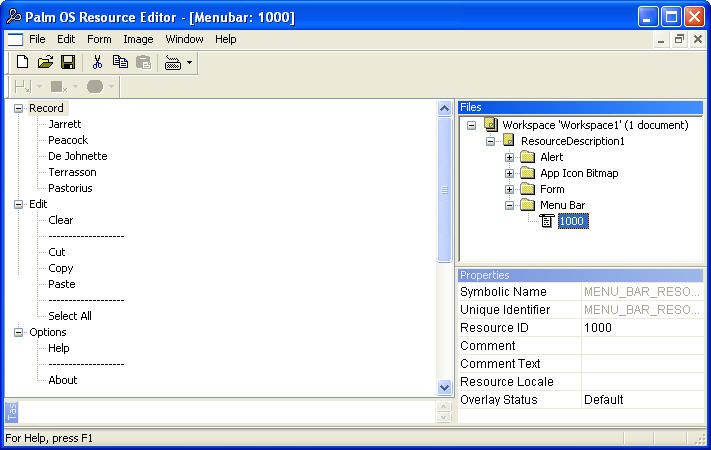Select the ResourceDescription1 document icon
The width and height of the screenshot is (711, 450).
(x=509, y=141)
